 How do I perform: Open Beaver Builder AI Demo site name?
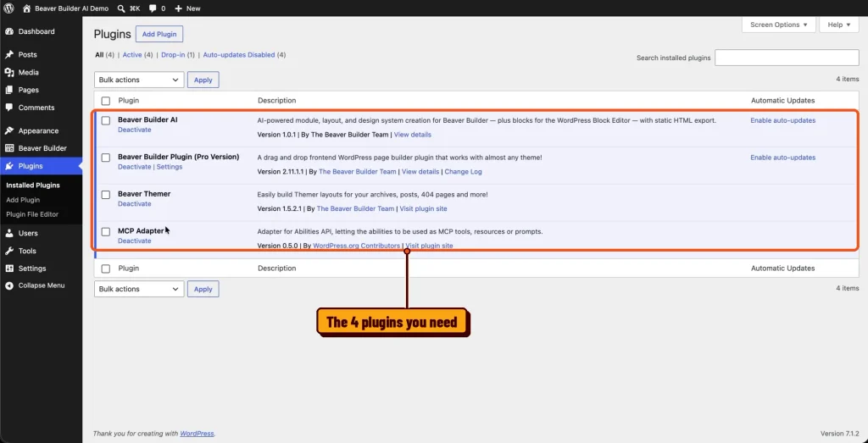(71, 8)
